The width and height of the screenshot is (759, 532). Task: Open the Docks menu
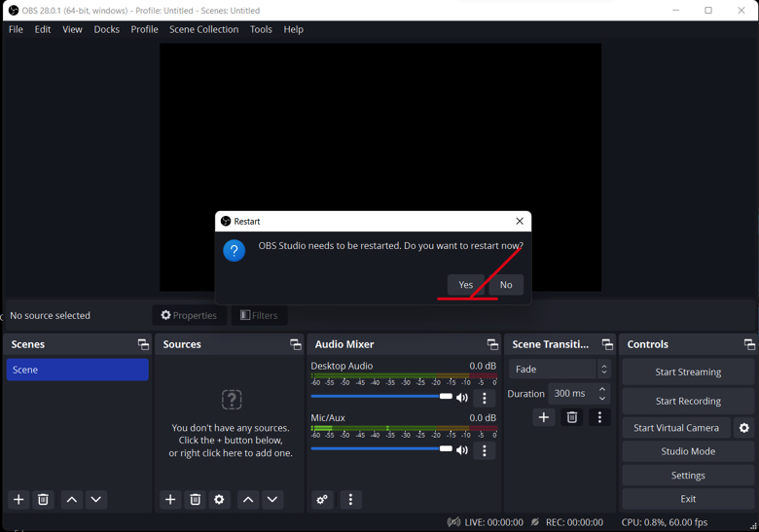click(106, 29)
